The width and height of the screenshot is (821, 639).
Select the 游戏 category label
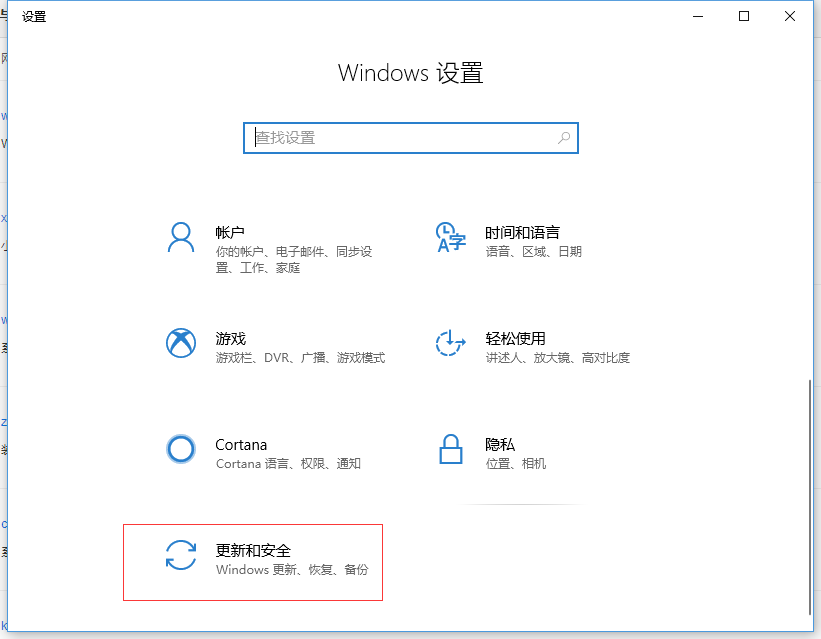[x=230, y=338]
